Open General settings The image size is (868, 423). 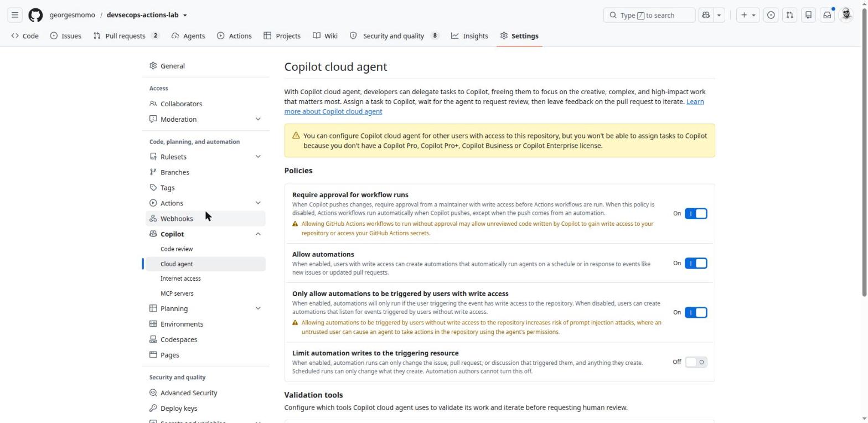[205, 66]
